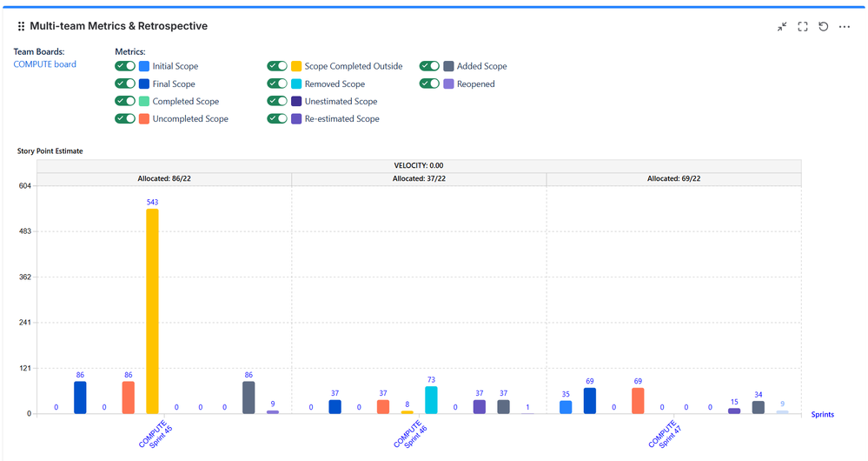Image resolution: width=868 pixels, height=461 pixels.
Task: Select the COMPUTE Sprint 47 axis label
Action: tap(665, 434)
